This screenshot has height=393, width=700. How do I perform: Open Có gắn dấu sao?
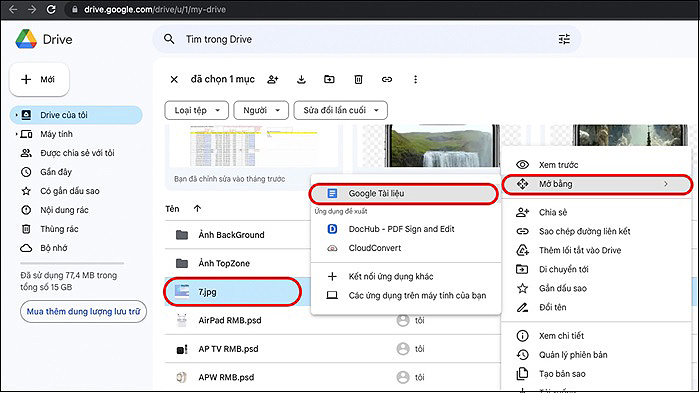(70, 191)
